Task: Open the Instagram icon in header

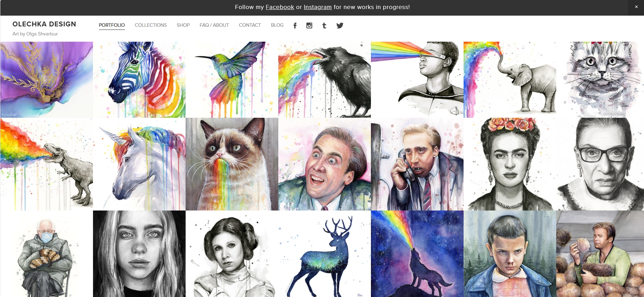Action: click(x=309, y=25)
